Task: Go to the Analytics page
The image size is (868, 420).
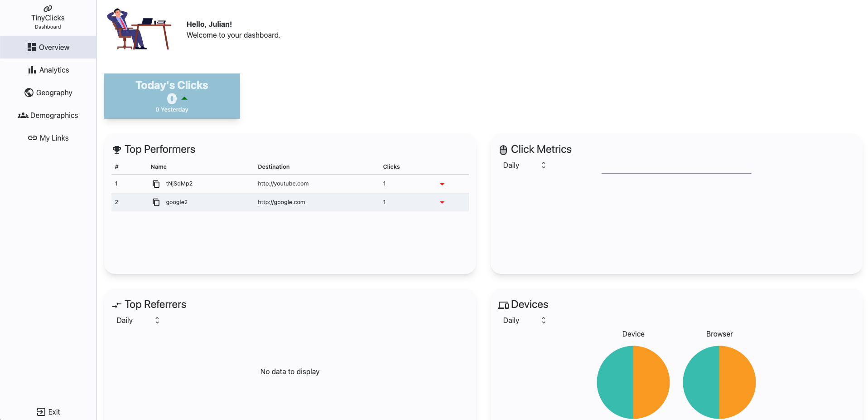Action: coord(48,70)
